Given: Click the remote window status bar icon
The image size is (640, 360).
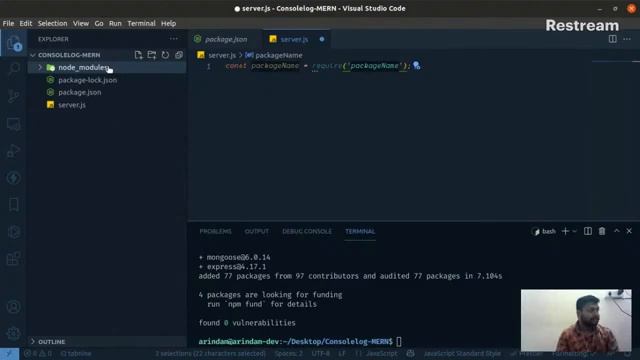Looking at the screenshot, I should click(x=9, y=353).
